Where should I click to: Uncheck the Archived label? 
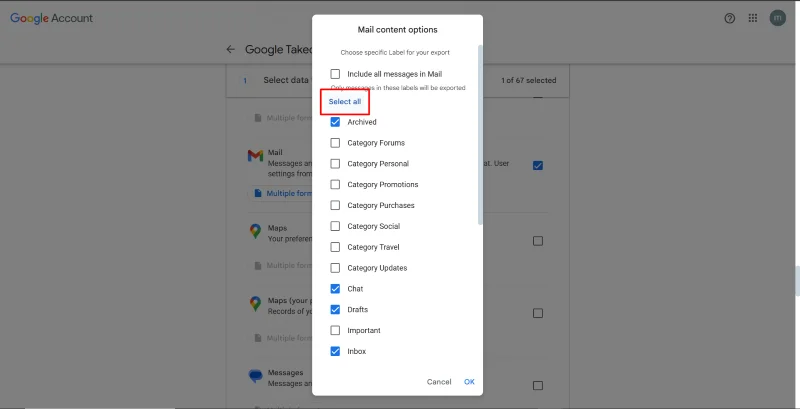pyautogui.click(x=335, y=122)
